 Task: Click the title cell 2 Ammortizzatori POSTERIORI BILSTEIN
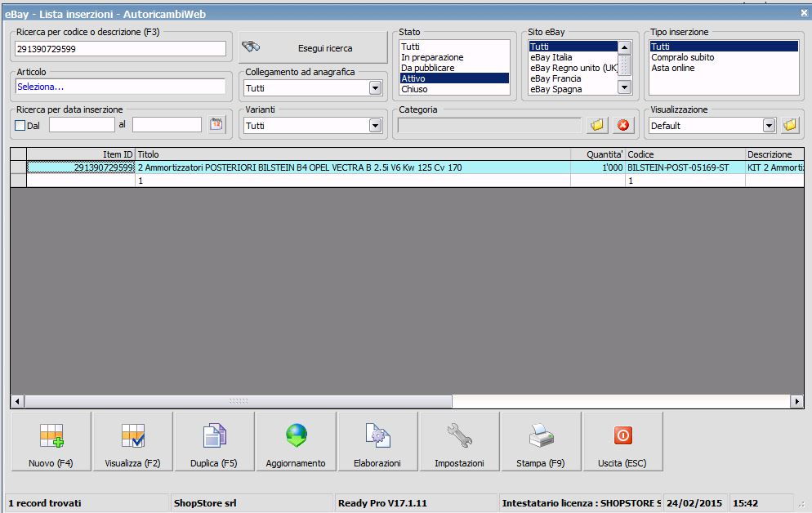click(353, 167)
